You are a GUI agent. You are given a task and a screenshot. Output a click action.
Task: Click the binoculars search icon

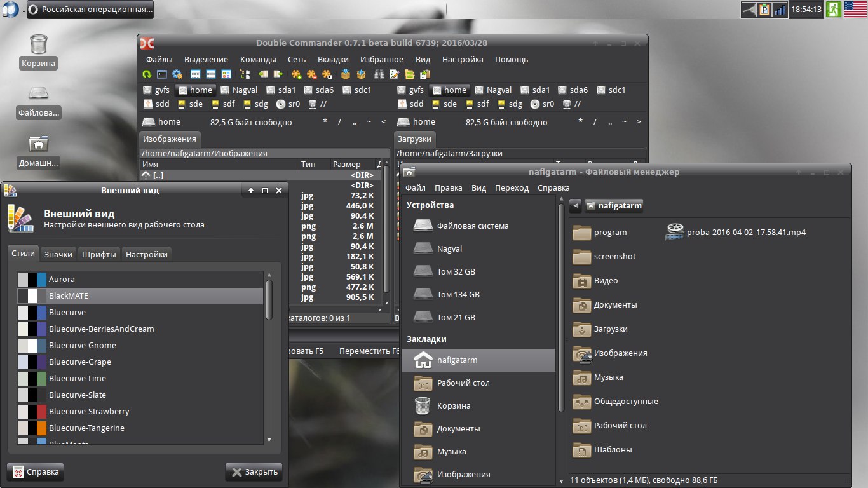pyautogui.click(x=379, y=74)
